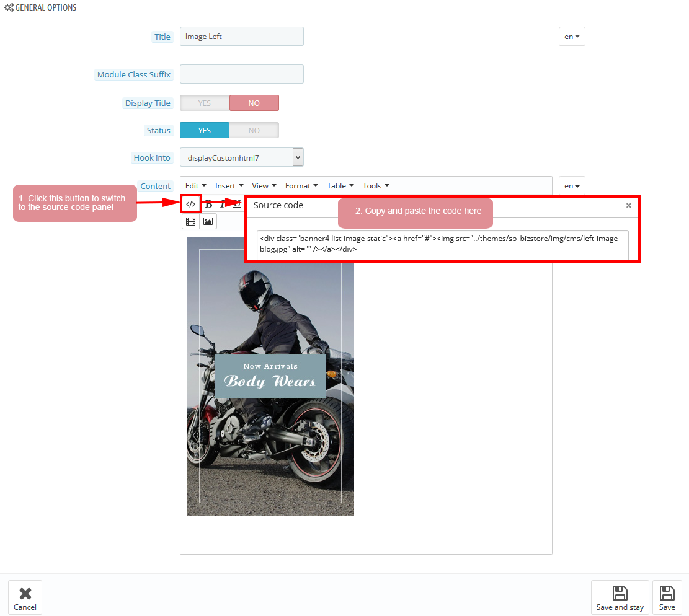Click the Title field label
689x616 pixels.
pyautogui.click(x=162, y=37)
